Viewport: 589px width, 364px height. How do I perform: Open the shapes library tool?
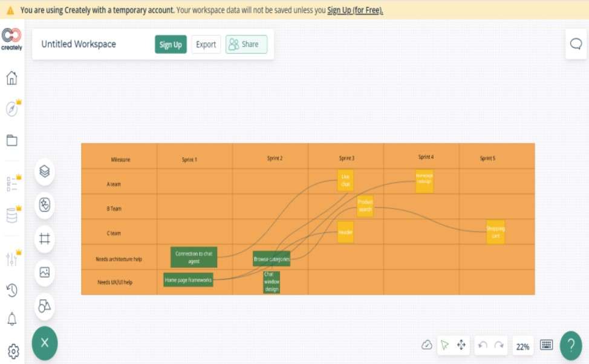[x=44, y=306]
